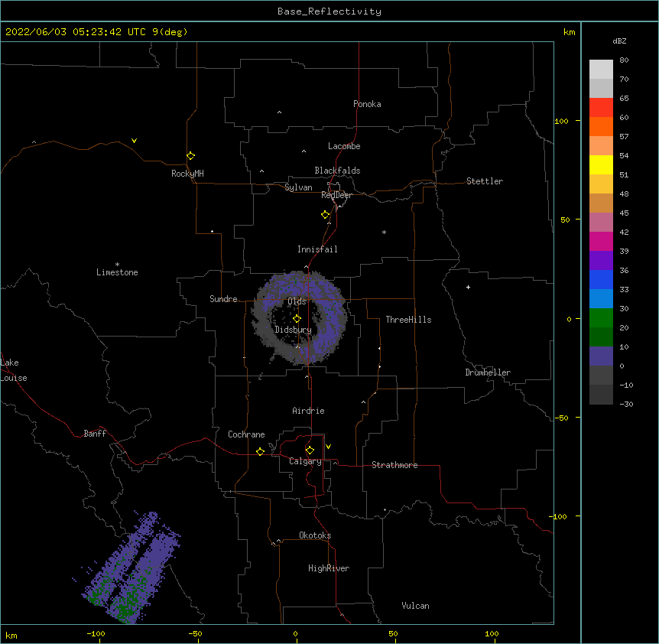The image size is (659, 644).
Task: Click the Didsbury label
Action: (293, 330)
